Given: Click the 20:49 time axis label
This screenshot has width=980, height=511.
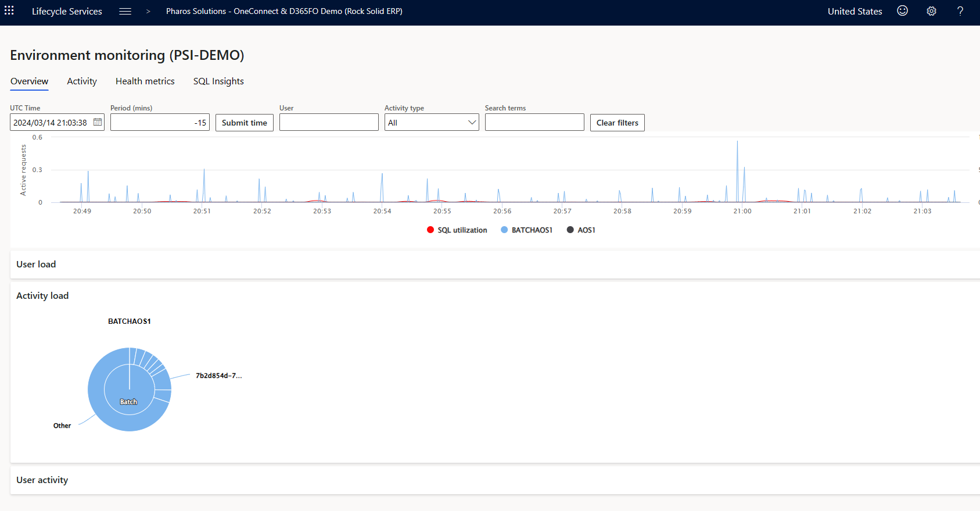Looking at the screenshot, I should pos(82,211).
